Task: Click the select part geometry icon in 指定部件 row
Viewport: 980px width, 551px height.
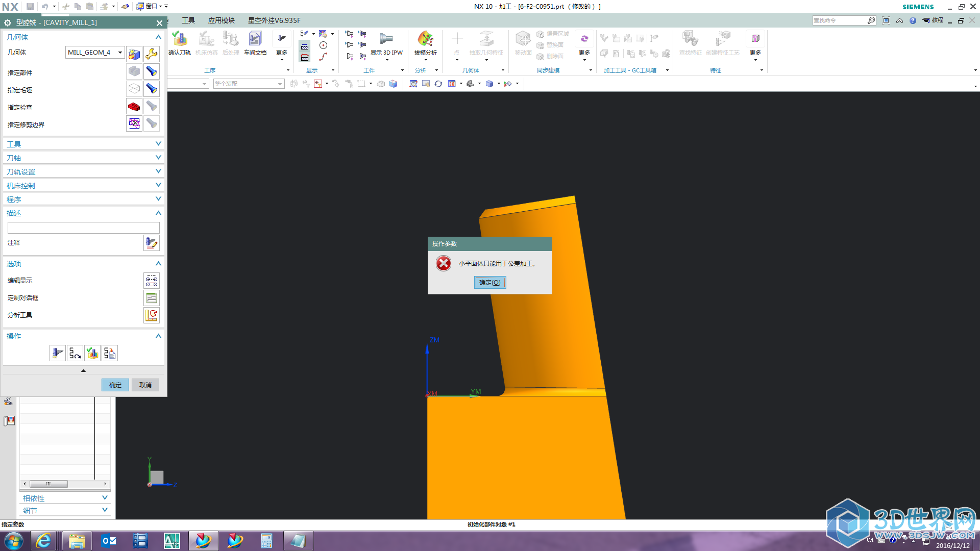Action: pos(134,71)
